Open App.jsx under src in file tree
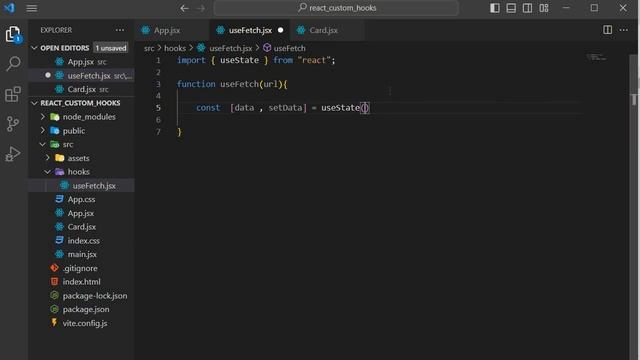The width and height of the screenshot is (640, 360). click(x=81, y=213)
